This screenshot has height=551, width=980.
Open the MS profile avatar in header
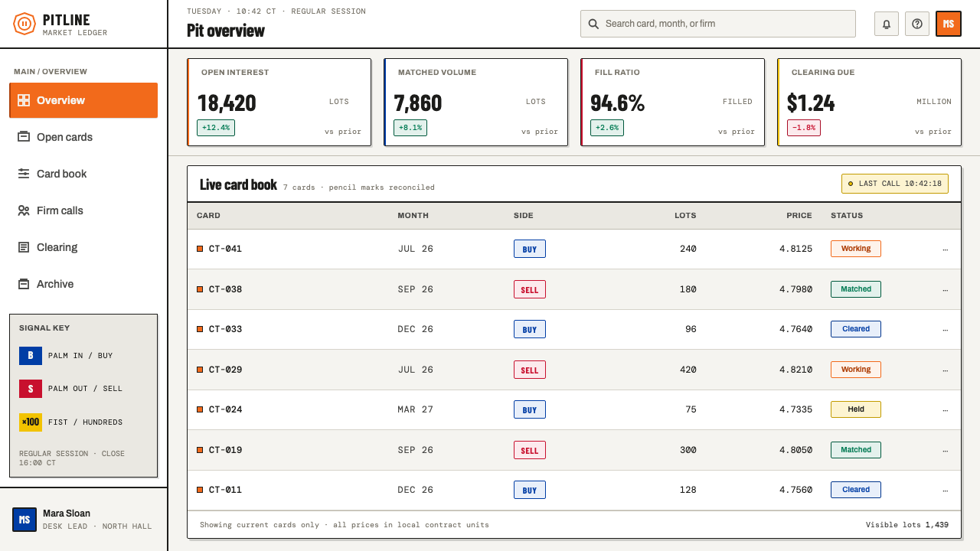pyautogui.click(x=949, y=24)
